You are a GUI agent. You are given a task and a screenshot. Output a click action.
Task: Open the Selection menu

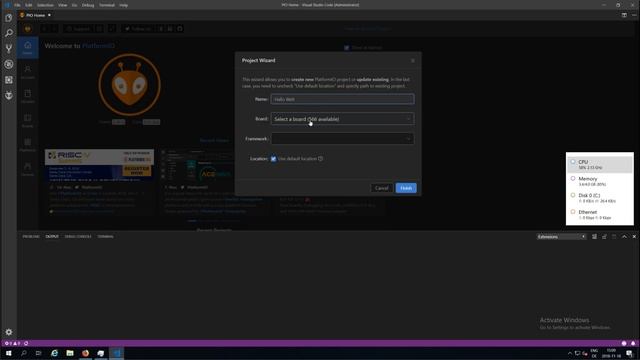coord(45,5)
